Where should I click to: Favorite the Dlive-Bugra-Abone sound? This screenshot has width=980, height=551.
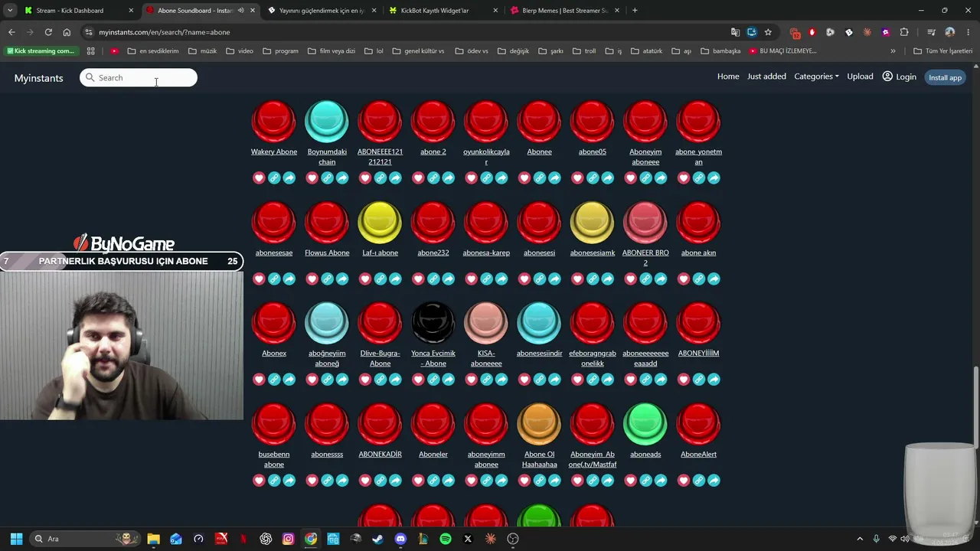pyautogui.click(x=365, y=380)
